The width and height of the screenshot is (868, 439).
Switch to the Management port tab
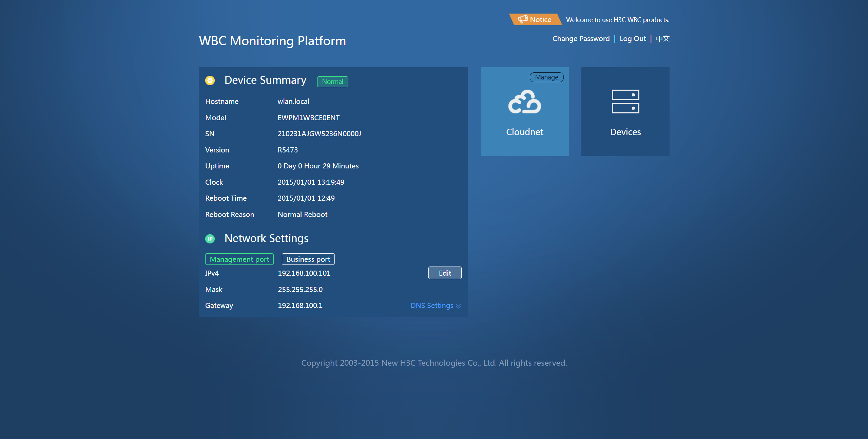point(239,259)
